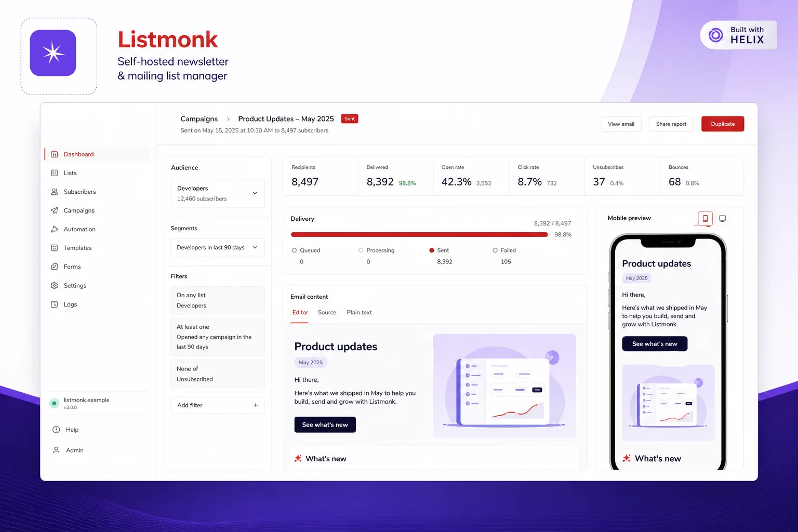
Task: Click the Add filter button
Action: (x=218, y=405)
